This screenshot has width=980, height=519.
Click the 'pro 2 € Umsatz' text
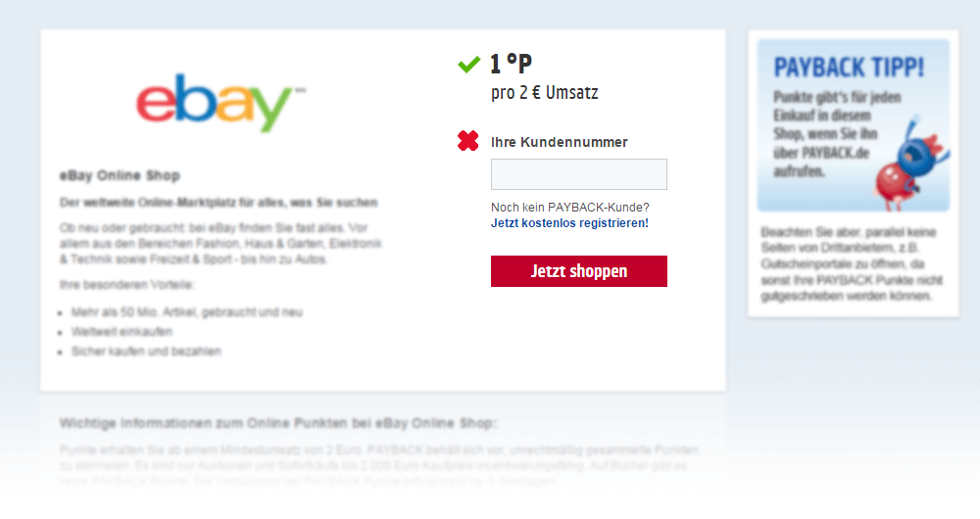pyautogui.click(x=544, y=93)
